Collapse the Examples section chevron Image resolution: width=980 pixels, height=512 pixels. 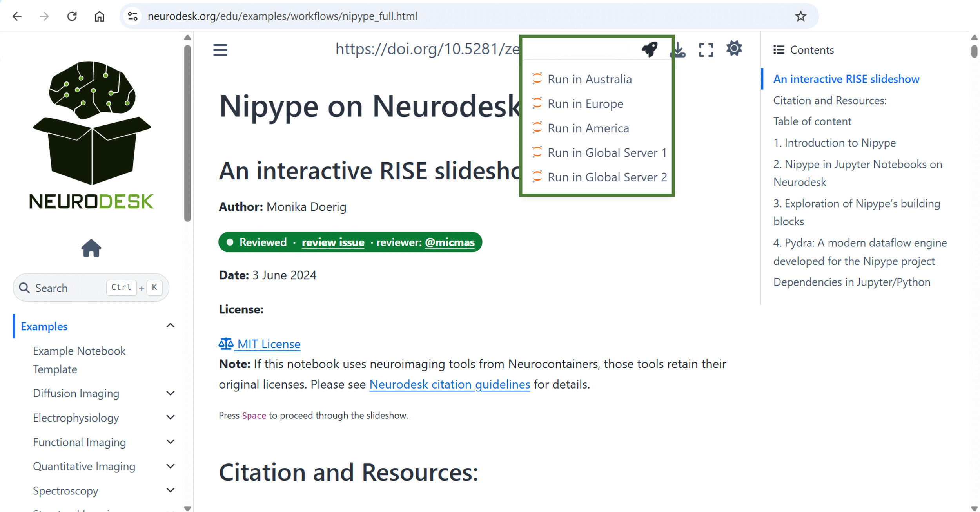point(171,326)
